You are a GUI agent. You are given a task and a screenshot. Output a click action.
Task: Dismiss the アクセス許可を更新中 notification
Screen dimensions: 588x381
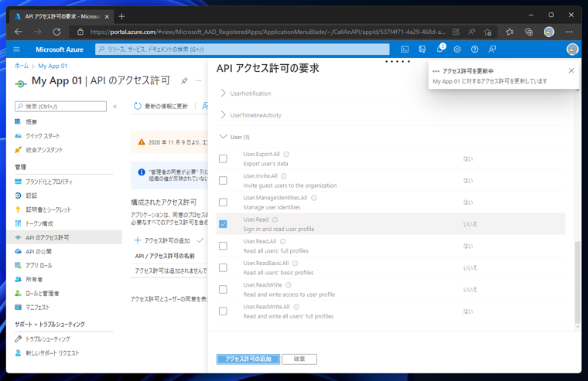tap(571, 70)
